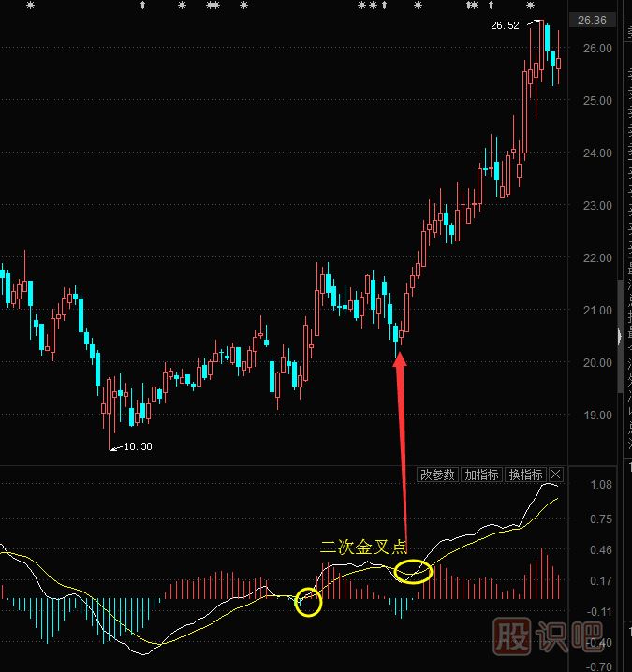The image size is (632, 672).
Task: Select the diamond-shaped marker above the chart
Action: pos(142,6)
